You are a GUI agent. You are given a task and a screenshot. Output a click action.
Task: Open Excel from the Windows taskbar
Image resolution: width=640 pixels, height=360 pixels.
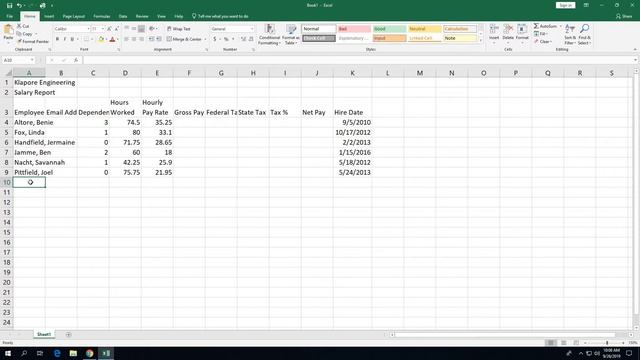coord(106,353)
